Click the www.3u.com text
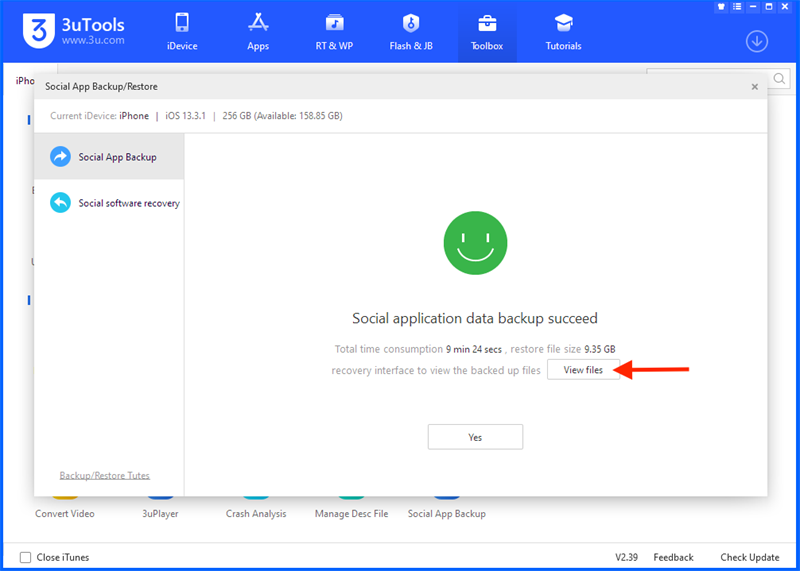 click(93, 40)
